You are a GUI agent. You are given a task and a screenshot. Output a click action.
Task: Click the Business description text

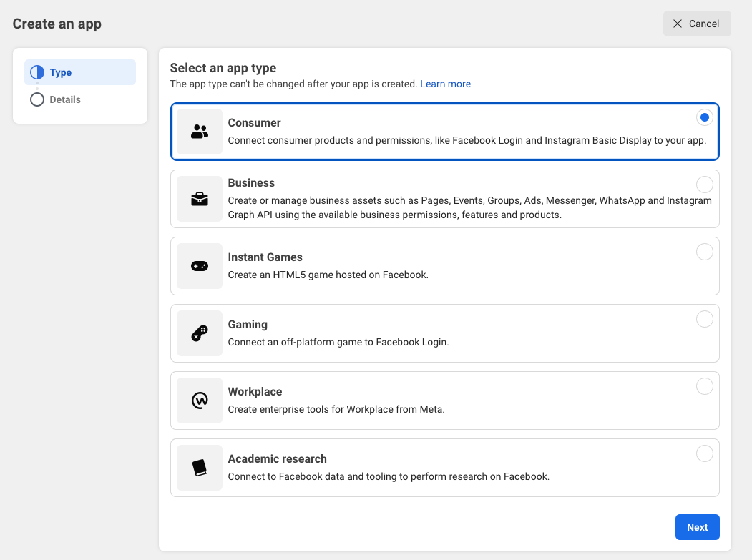coord(469,207)
